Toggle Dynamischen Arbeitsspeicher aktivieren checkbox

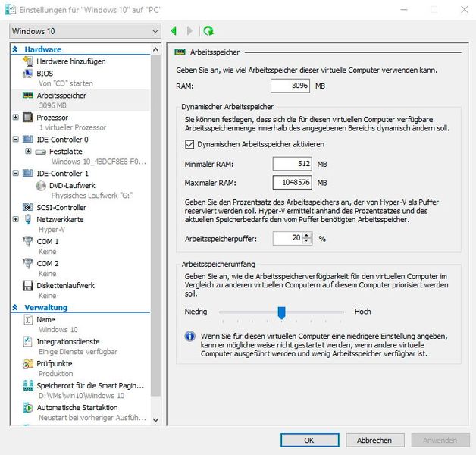tap(189, 144)
